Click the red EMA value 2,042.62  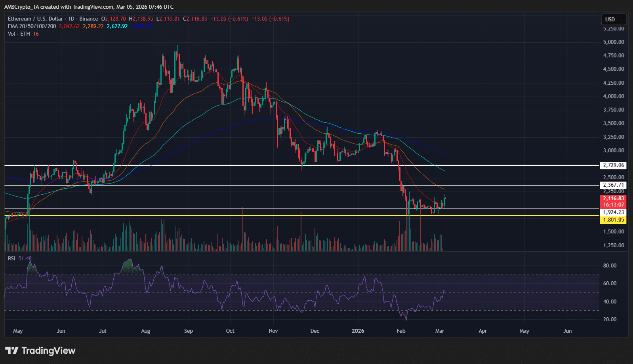point(69,26)
